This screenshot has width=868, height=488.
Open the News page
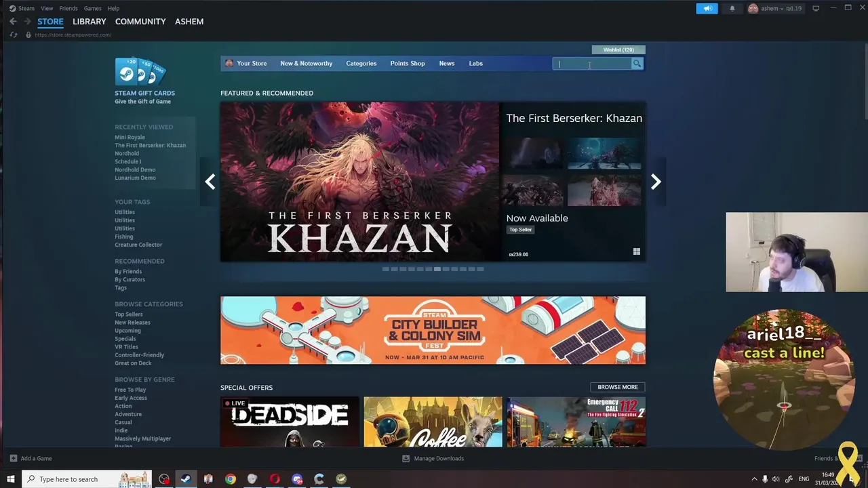point(447,63)
